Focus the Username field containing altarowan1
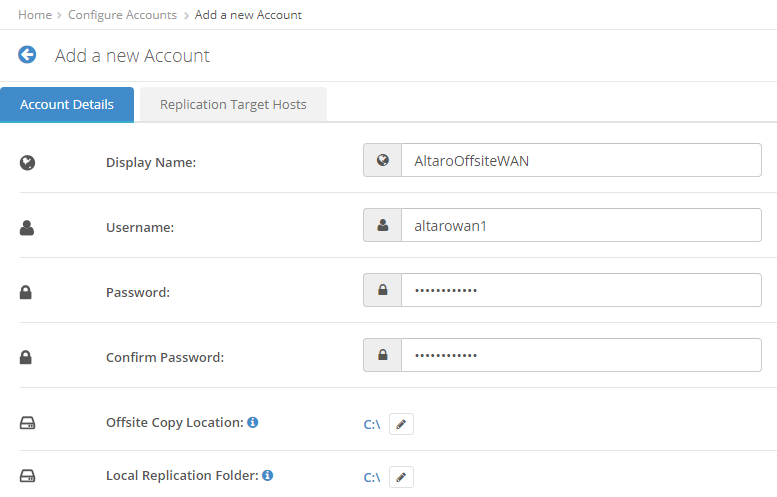777x497 pixels. pyautogui.click(x=580, y=225)
